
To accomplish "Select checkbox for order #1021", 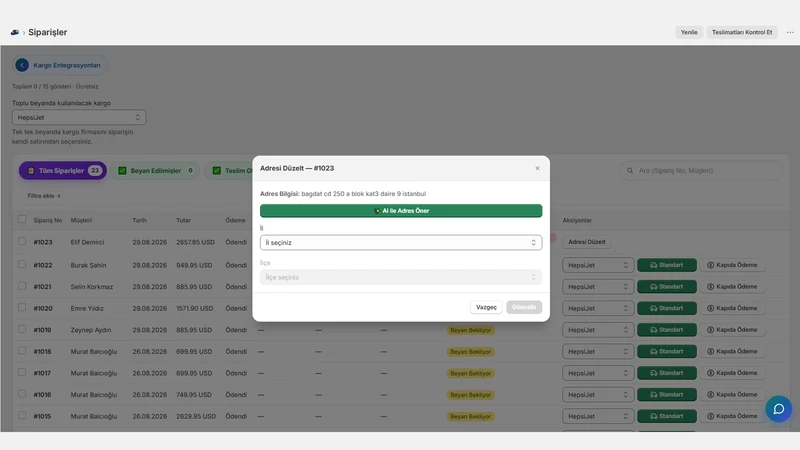I will click(22, 286).
